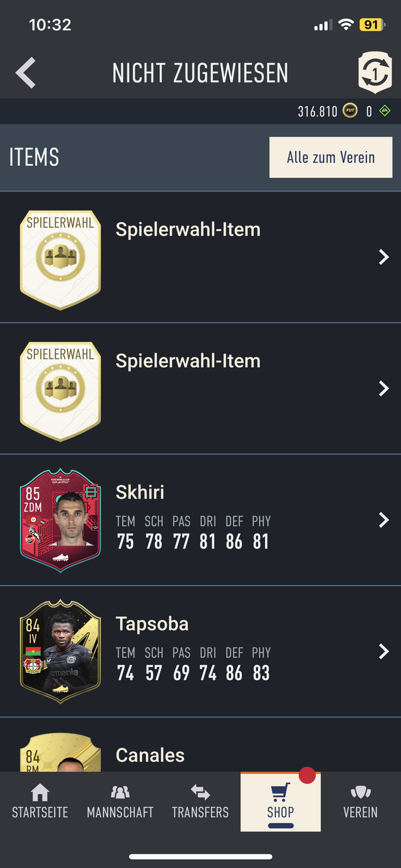The width and height of the screenshot is (401, 868).
Task: Tap the back arrow icon
Action: point(26,73)
